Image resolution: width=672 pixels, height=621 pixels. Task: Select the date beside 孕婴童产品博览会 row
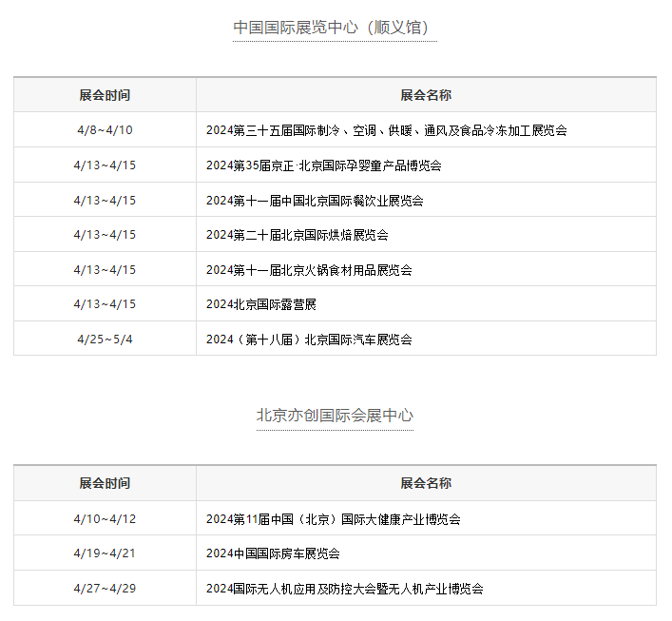tap(105, 165)
